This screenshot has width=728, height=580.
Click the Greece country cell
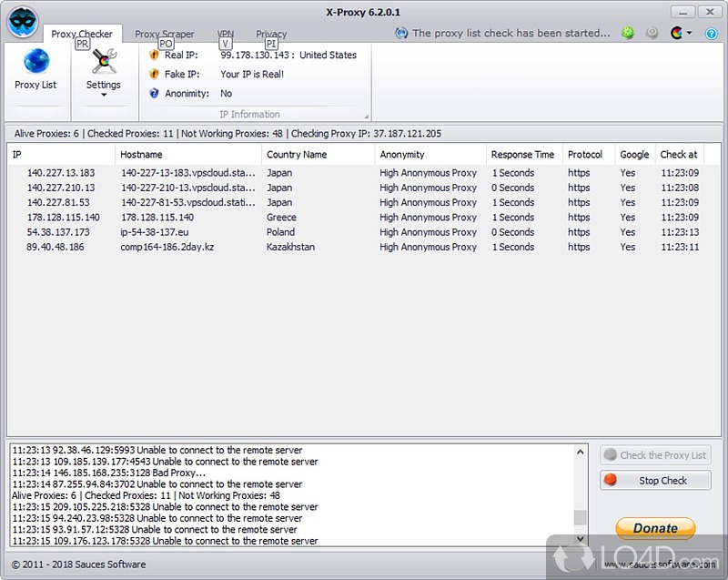click(281, 218)
